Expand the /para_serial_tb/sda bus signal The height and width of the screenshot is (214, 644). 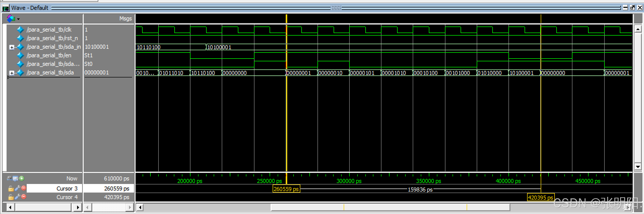[12, 73]
